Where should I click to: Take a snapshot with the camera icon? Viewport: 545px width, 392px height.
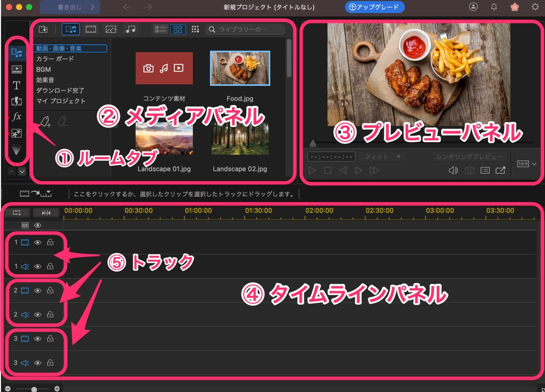pos(469,171)
